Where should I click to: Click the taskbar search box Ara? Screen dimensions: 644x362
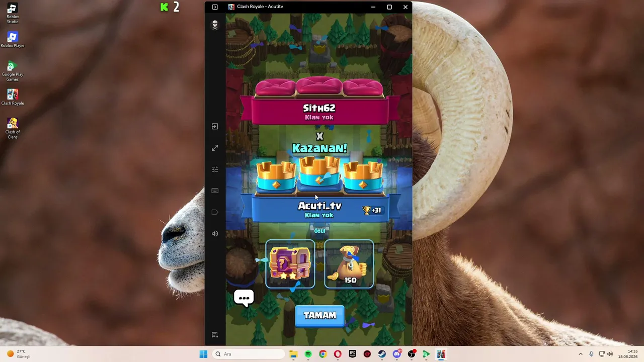click(248, 354)
